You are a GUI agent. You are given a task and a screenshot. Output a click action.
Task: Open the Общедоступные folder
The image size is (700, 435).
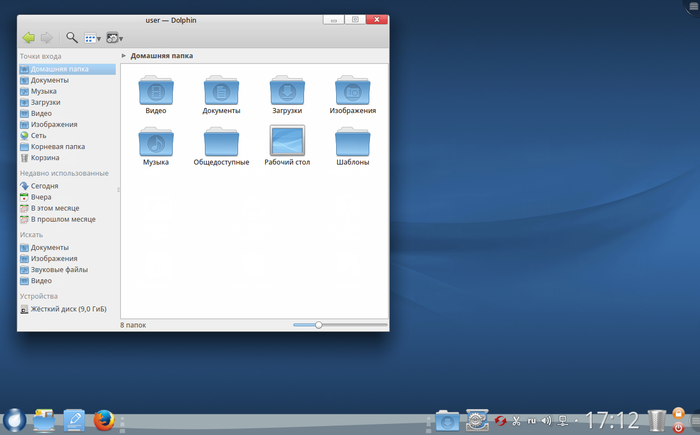(x=221, y=142)
